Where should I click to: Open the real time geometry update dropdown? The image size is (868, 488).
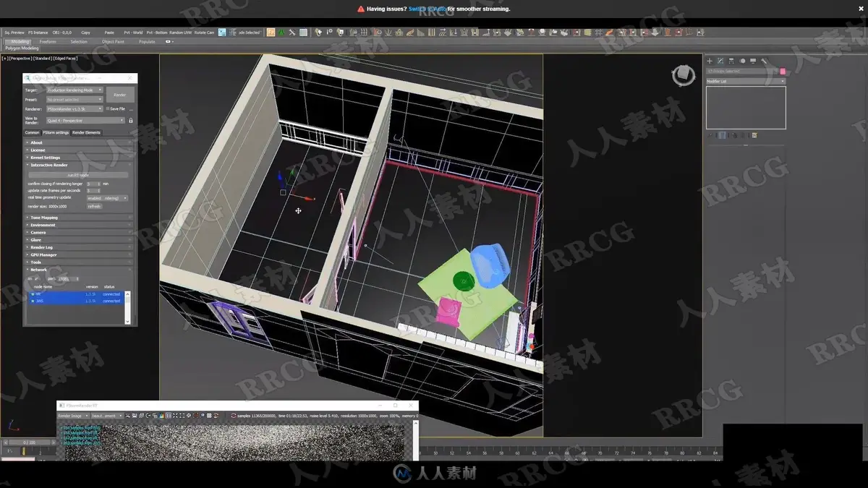click(x=107, y=198)
